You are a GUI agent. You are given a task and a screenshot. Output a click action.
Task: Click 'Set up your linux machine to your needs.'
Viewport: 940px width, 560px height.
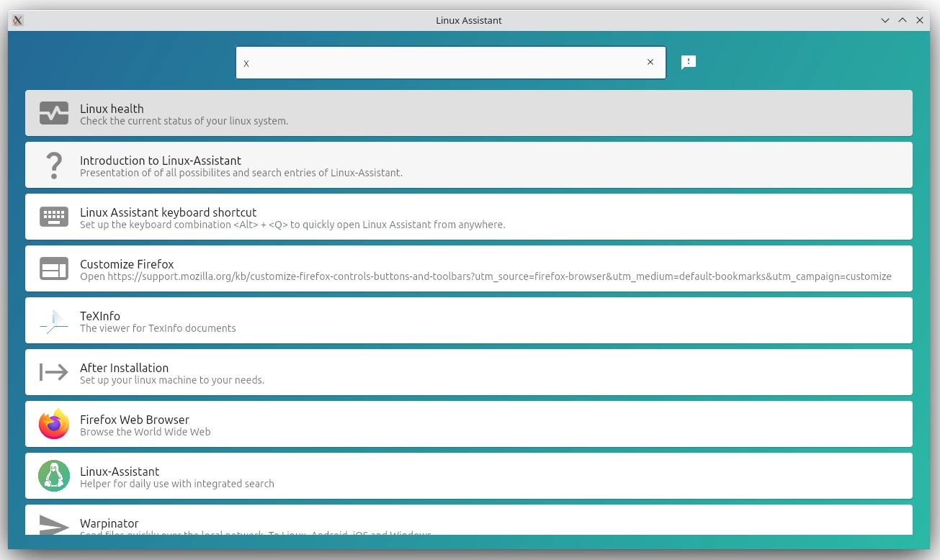pyautogui.click(x=172, y=380)
